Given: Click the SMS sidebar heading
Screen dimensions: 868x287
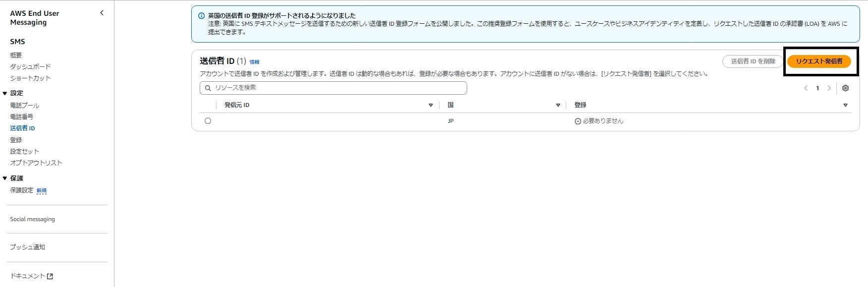Looking at the screenshot, I should 17,42.
